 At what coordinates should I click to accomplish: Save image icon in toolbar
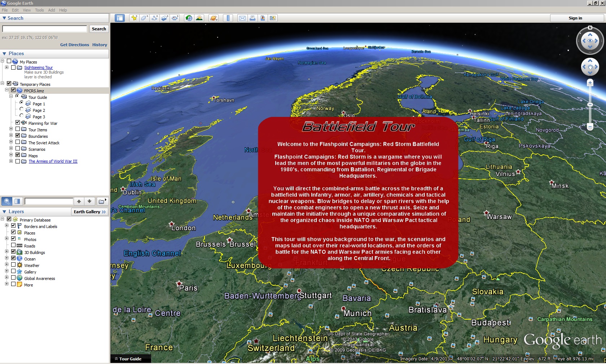coord(263,18)
